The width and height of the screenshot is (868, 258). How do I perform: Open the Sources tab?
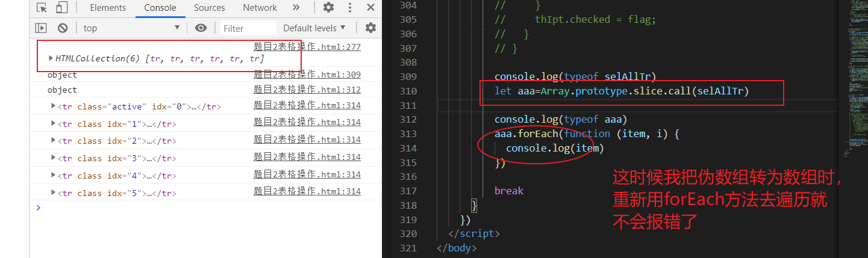210,8
